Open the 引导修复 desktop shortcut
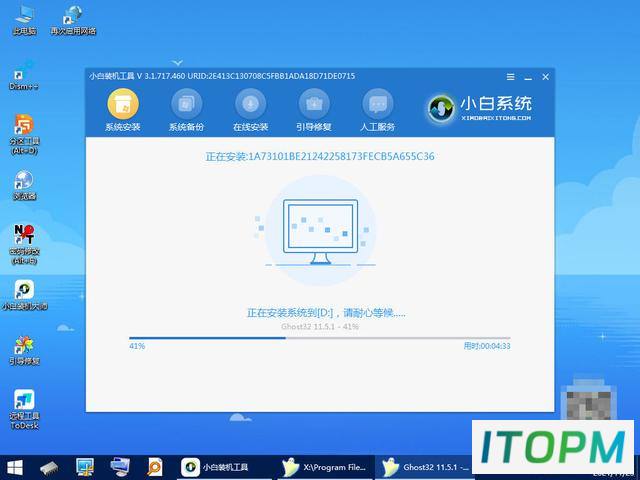Image resolution: width=640 pixels, height=480 pixels. (x=24, y=351)
